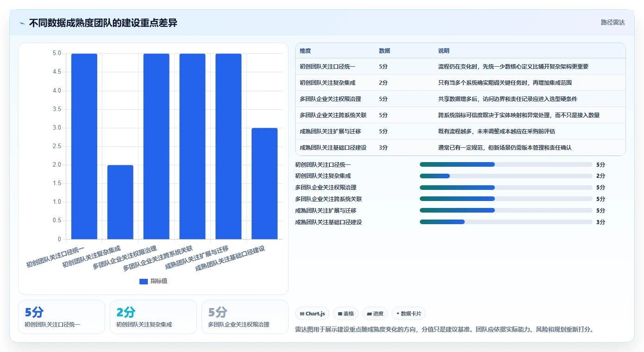The height and width of the screenshot is (352, 644).
Task: Click the 3分 value in table
Action: (383, 148)
